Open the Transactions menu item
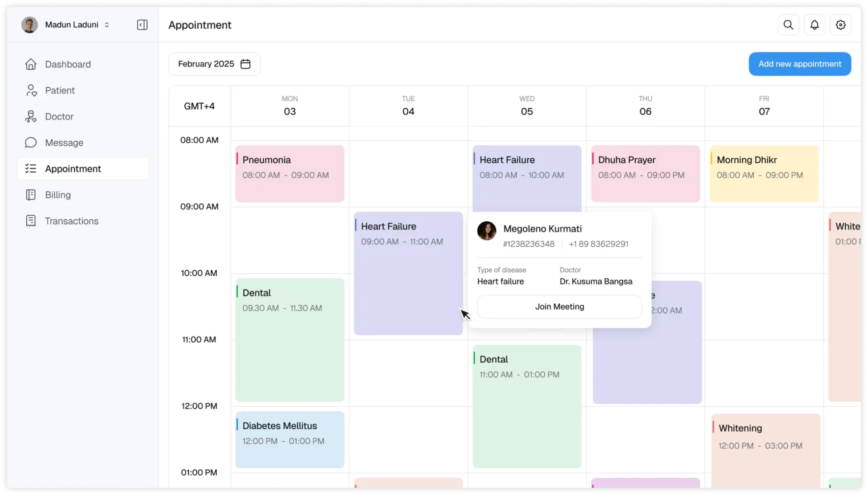 pyautogui.click(x=71, y=221)
